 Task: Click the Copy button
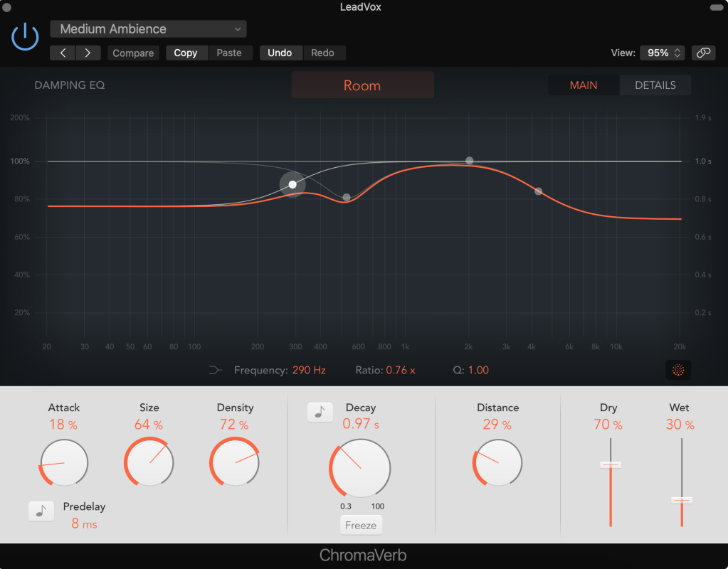186,53
